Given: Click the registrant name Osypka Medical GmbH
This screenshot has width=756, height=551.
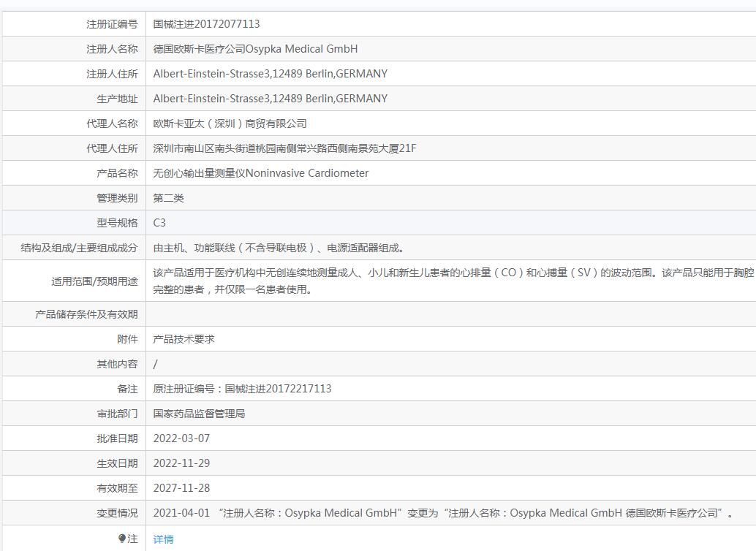Looking at the screenshot, I should (x=302, y=49).
